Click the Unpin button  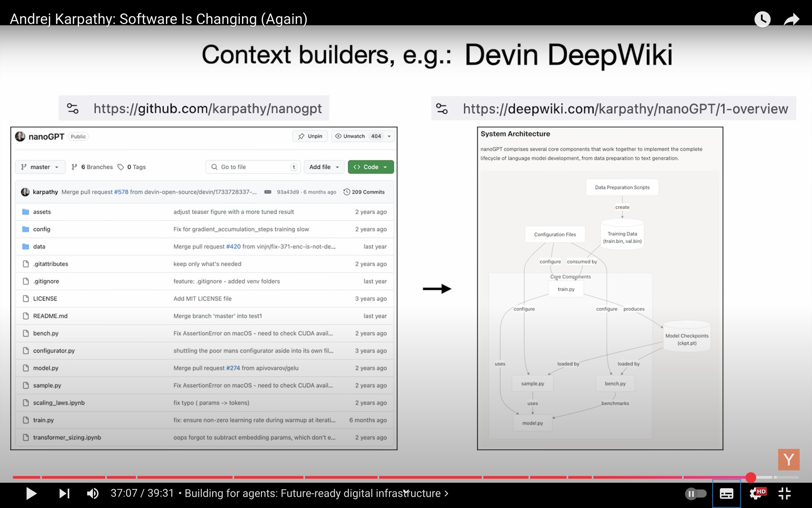click(x=310, y=136)
